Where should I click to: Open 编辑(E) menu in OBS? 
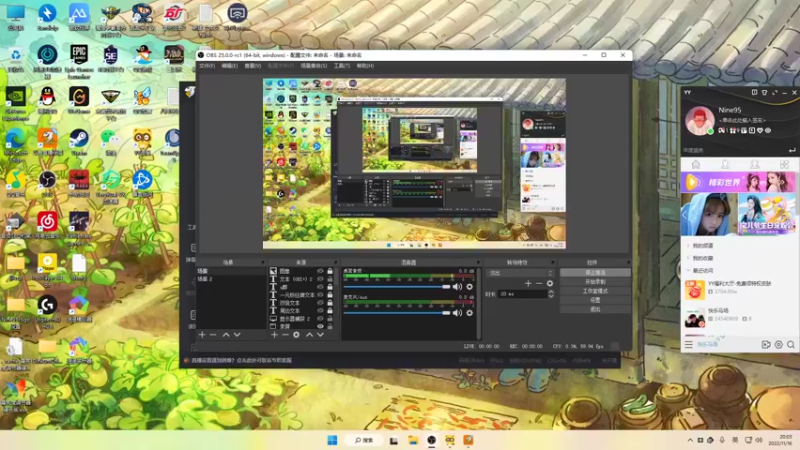(230, 66)
